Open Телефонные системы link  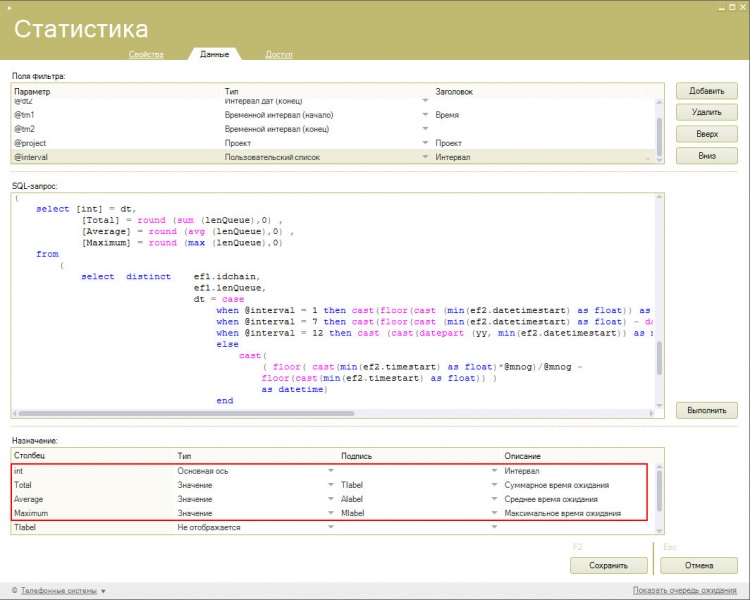pyautogui.click(x=59, y=591)
